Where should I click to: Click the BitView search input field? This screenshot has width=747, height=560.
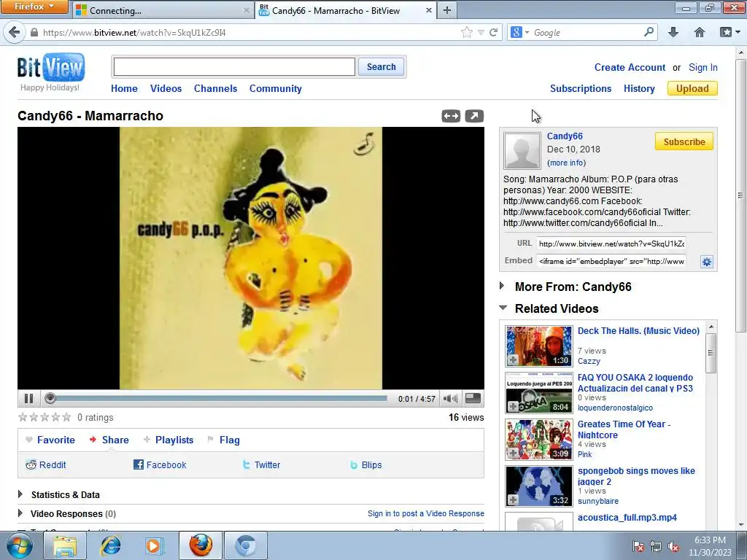point(234,66)
